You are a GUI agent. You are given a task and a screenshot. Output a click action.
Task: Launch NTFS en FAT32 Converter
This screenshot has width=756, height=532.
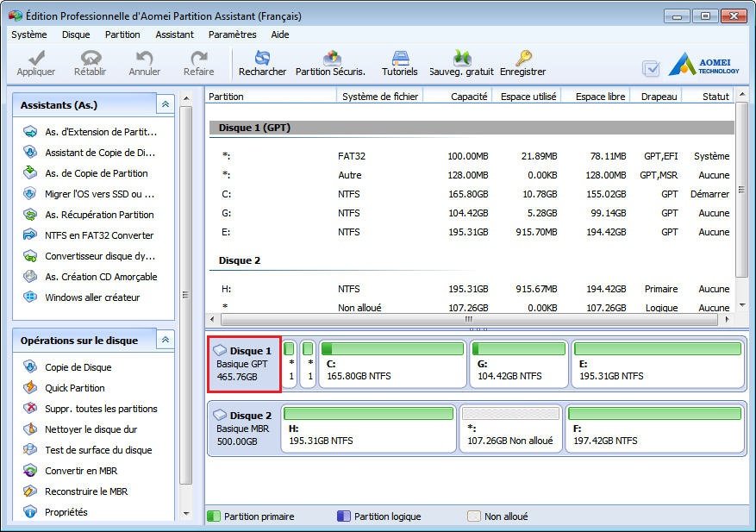click(x=88, y=235)
